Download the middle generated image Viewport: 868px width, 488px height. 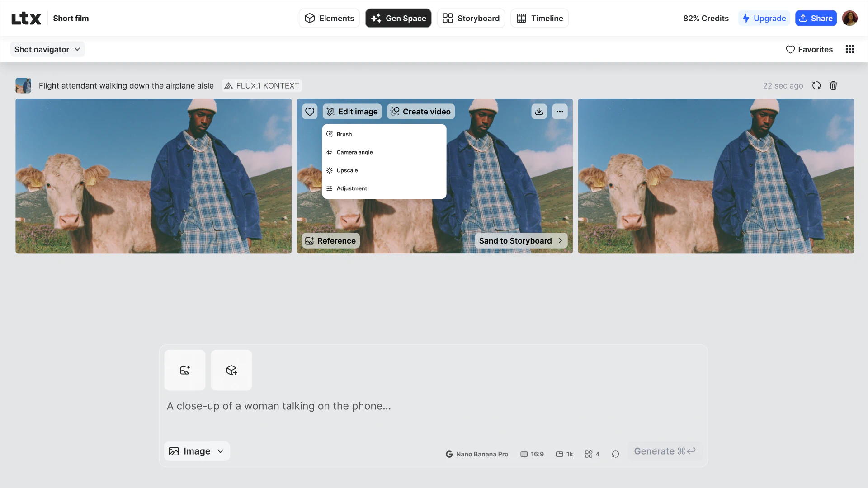click(x=539, y=112)
